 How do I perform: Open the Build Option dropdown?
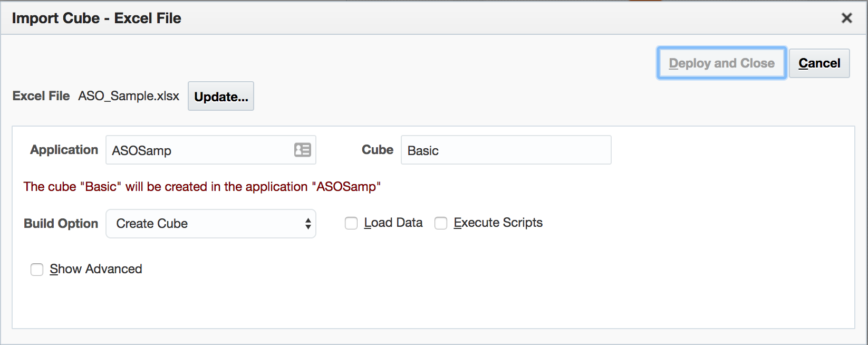[210, 224]
